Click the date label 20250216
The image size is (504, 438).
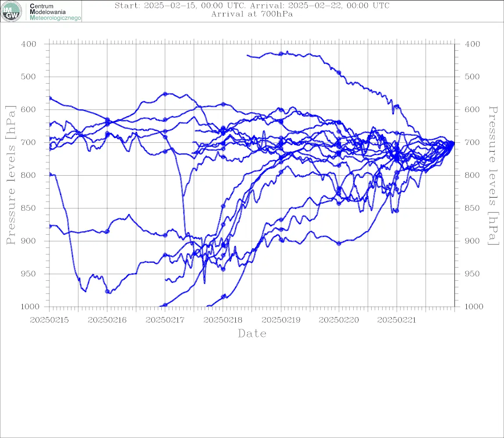107,320
